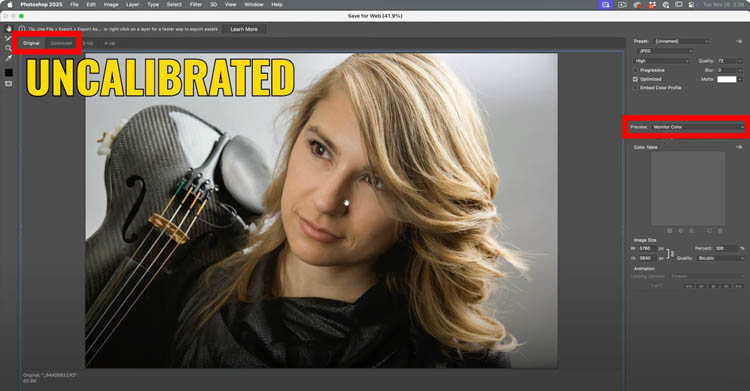
Task: Open the Window menu
Action: click(254, 4)
